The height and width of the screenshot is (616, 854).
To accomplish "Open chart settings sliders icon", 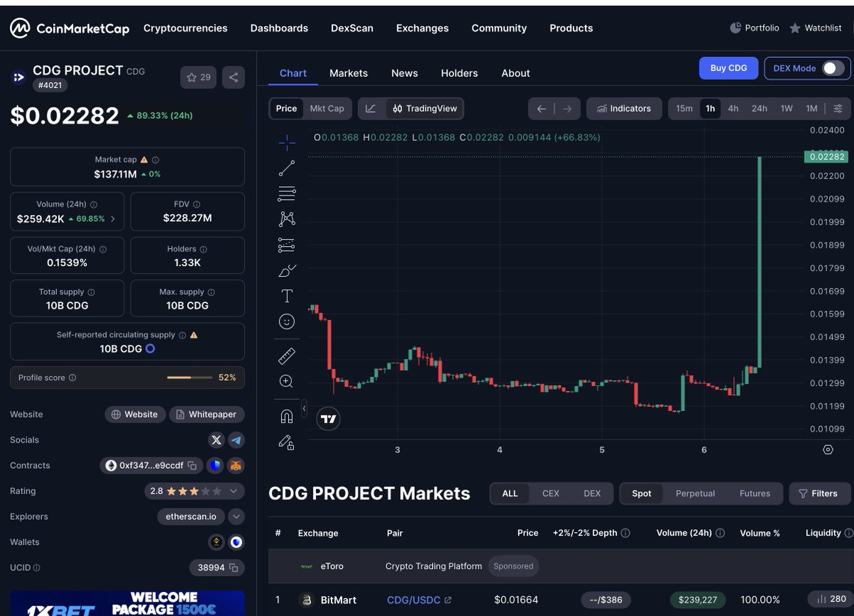I will pyautogui.click(x=838, y=109).
